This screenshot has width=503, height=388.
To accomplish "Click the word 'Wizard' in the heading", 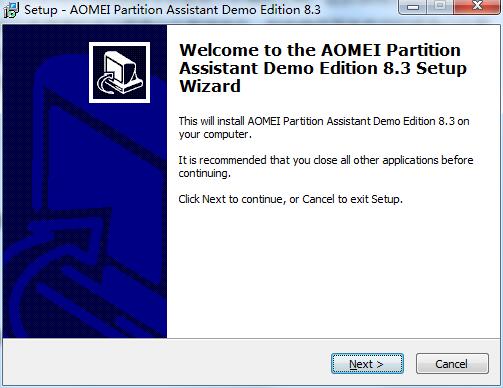I will (x=210, y=86).
